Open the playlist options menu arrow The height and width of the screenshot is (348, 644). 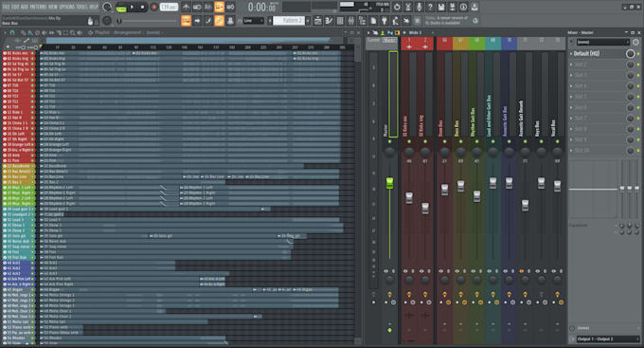click(5, 32)
